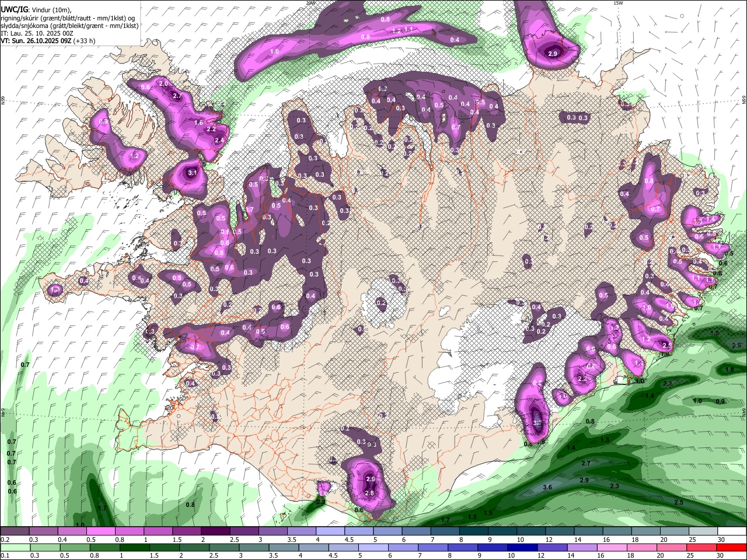Click the 3.6 rainfall value on the map
The height and width of the screenshot is (560, 747).
click(x=547, y=487)
